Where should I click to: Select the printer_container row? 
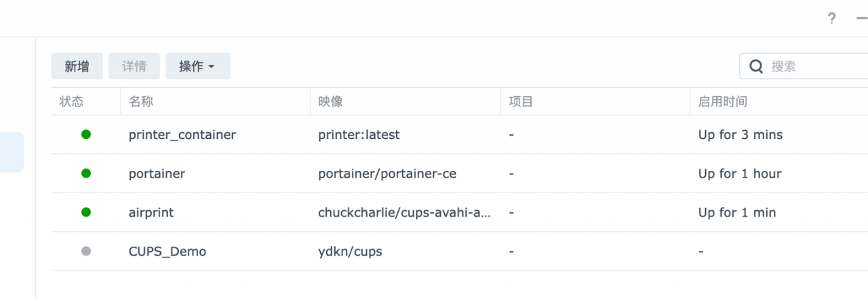[x=460, y=134]
